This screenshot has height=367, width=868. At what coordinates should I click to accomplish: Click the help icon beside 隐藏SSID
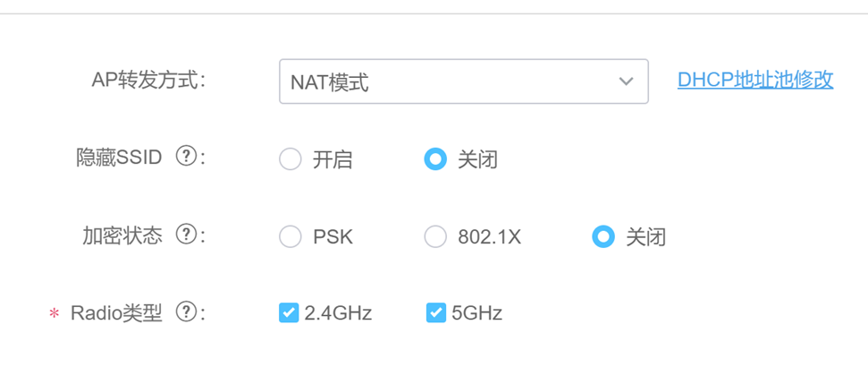click(186, 158)
